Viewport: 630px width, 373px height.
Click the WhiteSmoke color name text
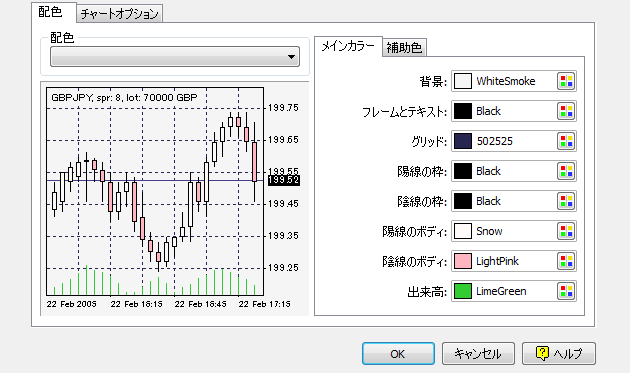(x=506, y=81)
